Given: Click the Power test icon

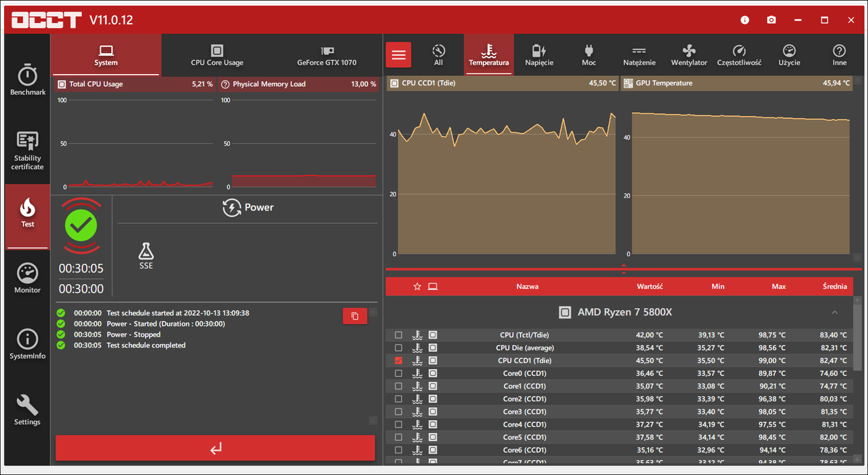Looking at the screenshot, I should click(232, 208).
